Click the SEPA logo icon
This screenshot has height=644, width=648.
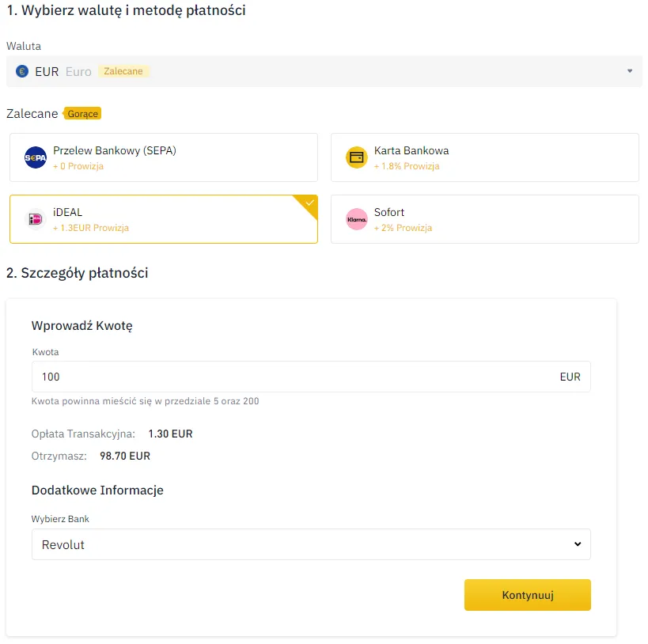(35, 157)
